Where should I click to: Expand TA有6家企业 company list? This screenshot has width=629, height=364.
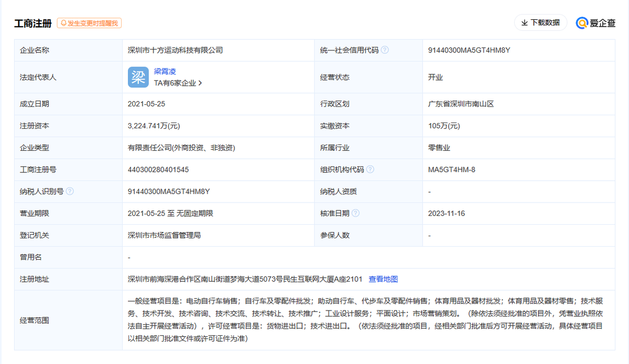178,83
